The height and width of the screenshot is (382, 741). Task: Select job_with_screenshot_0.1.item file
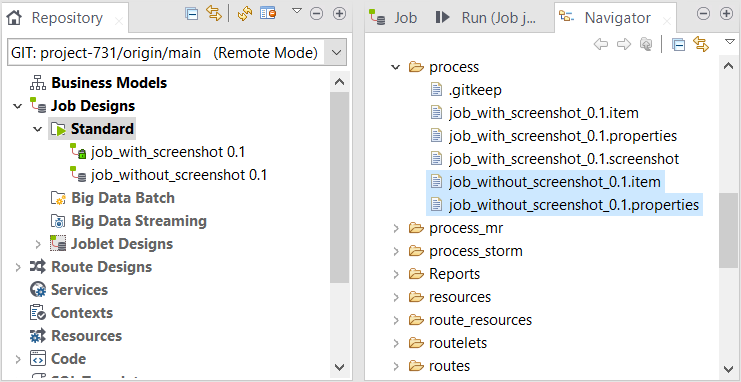543,113
